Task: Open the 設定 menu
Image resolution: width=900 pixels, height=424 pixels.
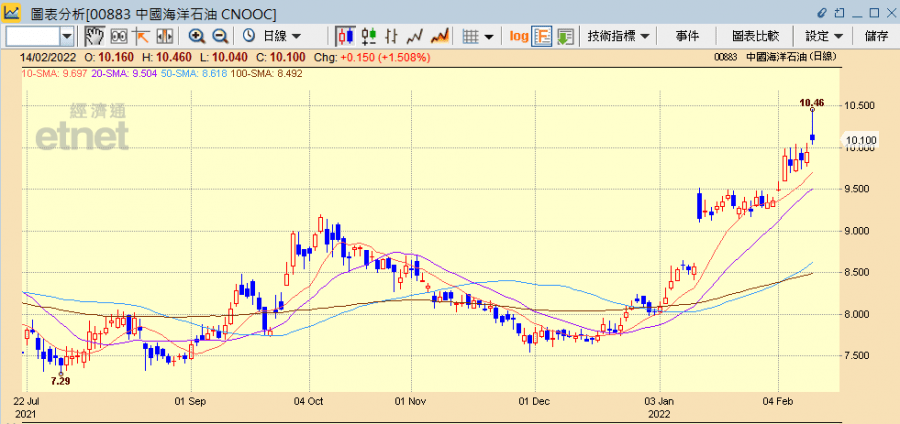Action: (824, 37)
